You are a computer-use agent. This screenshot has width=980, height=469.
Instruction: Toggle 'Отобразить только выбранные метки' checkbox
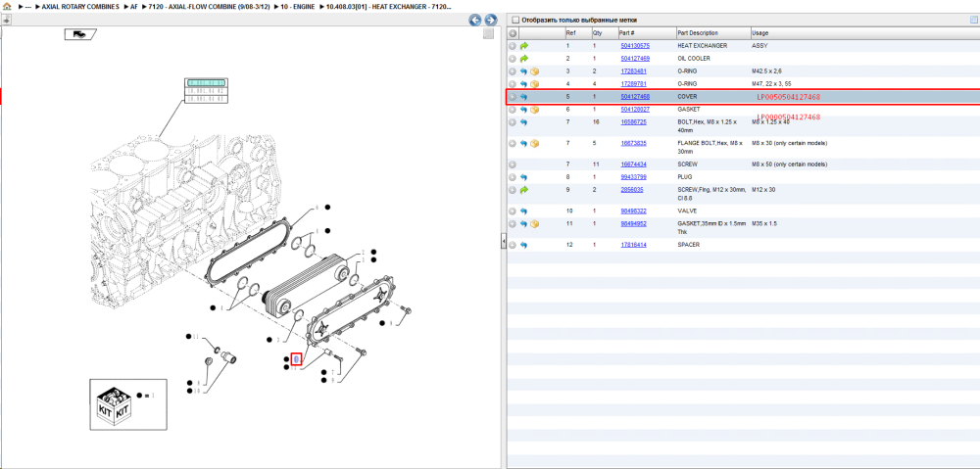(x=515, y=20)
